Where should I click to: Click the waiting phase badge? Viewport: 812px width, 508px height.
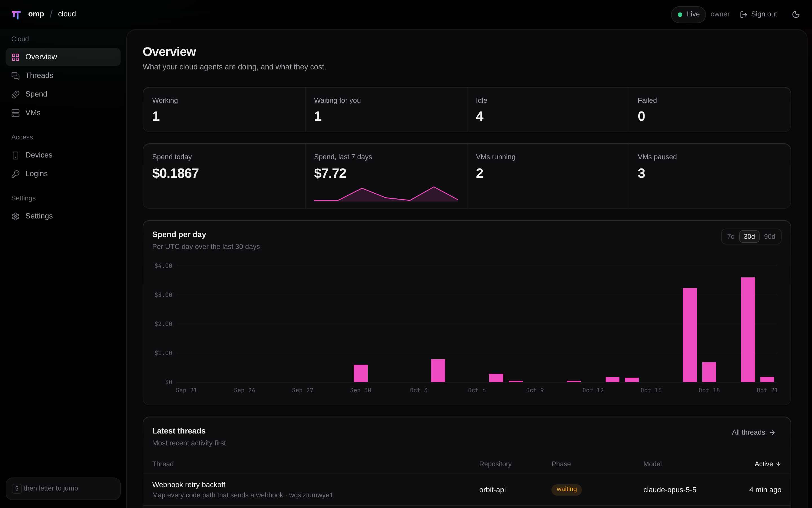566,490
